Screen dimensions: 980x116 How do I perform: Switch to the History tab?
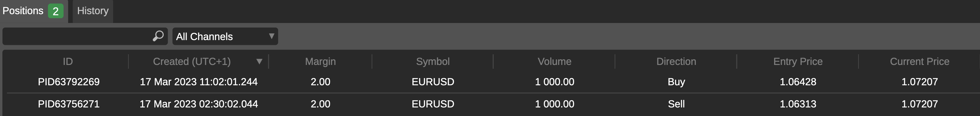coord(93,11)
